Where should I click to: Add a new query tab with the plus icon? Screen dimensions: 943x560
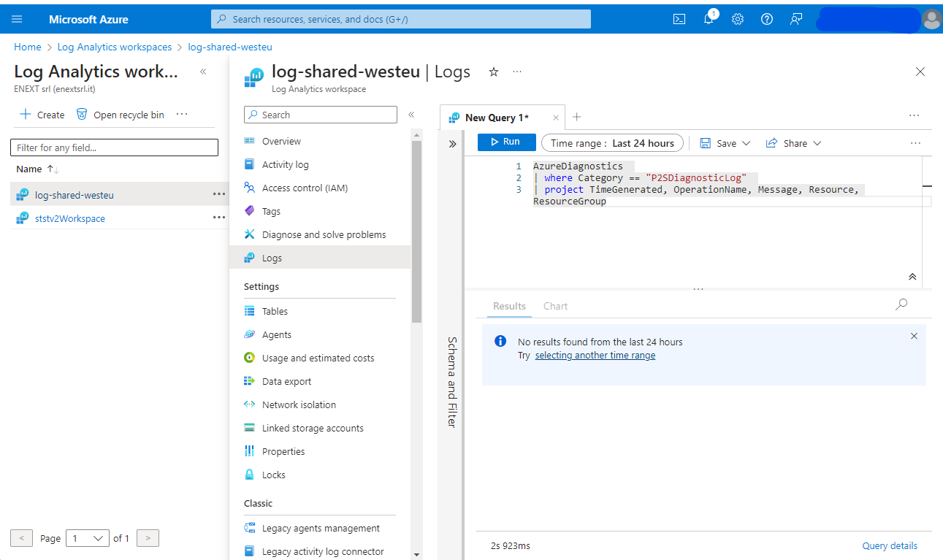[576, 117]
